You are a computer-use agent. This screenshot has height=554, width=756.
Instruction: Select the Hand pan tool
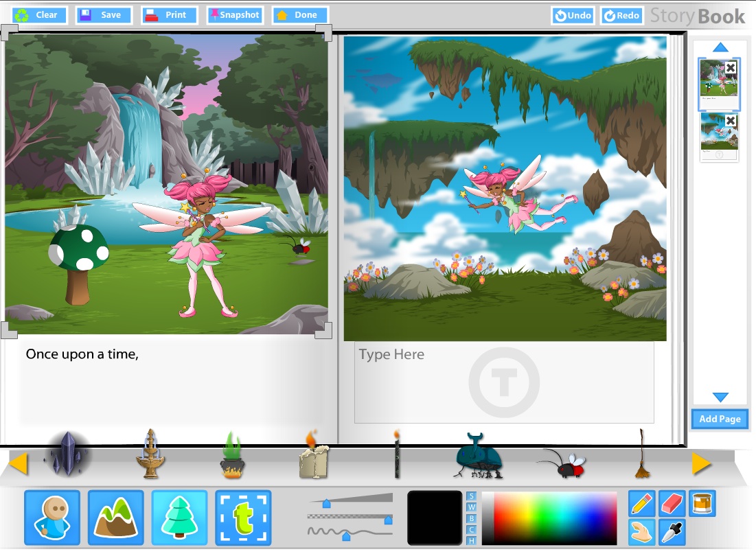[x=641, y=532]
